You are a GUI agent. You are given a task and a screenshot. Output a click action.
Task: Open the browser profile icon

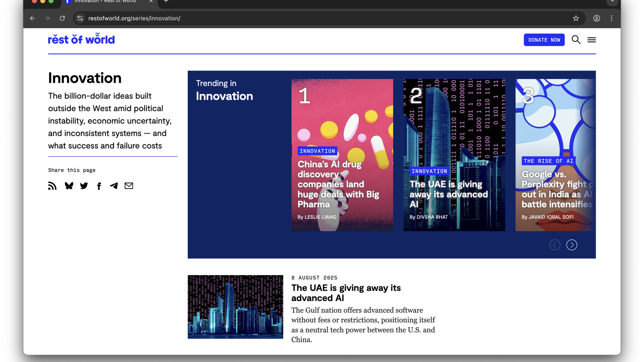tap(597, 18)
